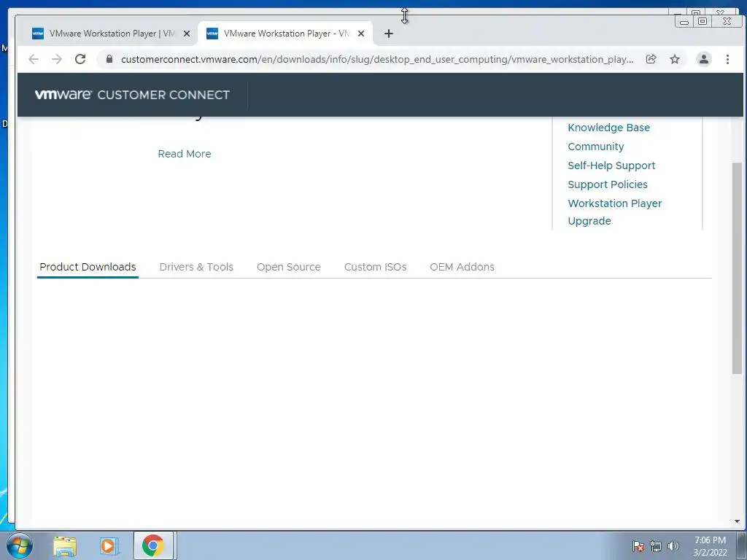747x560 pixels.
Task: Click the Chrome taskbar icon
Action: [153, 545]
